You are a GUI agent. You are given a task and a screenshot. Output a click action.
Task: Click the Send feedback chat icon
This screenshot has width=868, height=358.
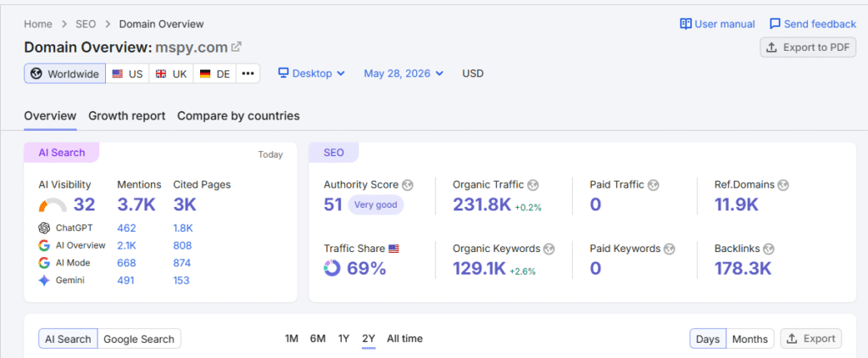pyautogui.click(x=775, y=24)
